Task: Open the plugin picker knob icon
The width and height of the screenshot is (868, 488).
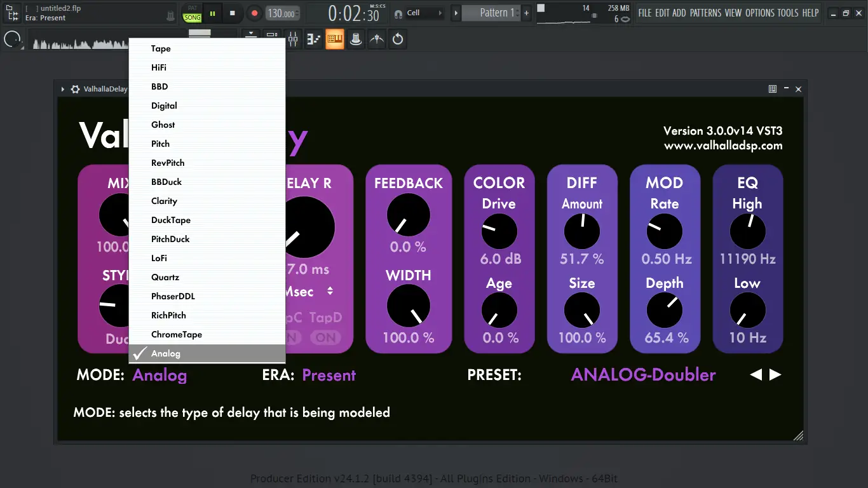Action: (356, 39)
